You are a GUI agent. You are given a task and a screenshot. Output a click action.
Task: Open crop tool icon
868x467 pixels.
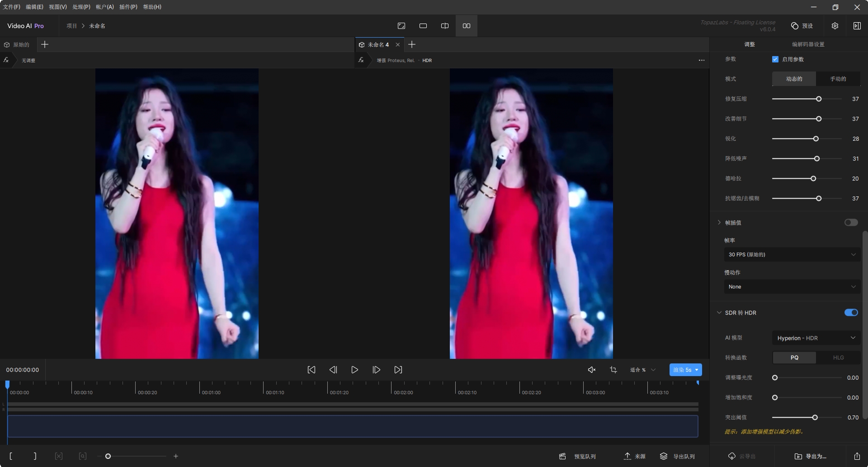613,370
